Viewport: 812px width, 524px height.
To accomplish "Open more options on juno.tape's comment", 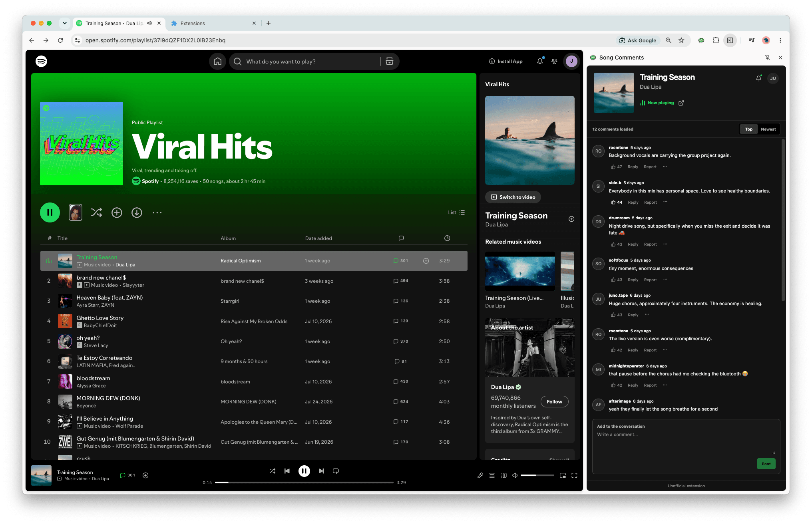I will [x=647, y=315].
